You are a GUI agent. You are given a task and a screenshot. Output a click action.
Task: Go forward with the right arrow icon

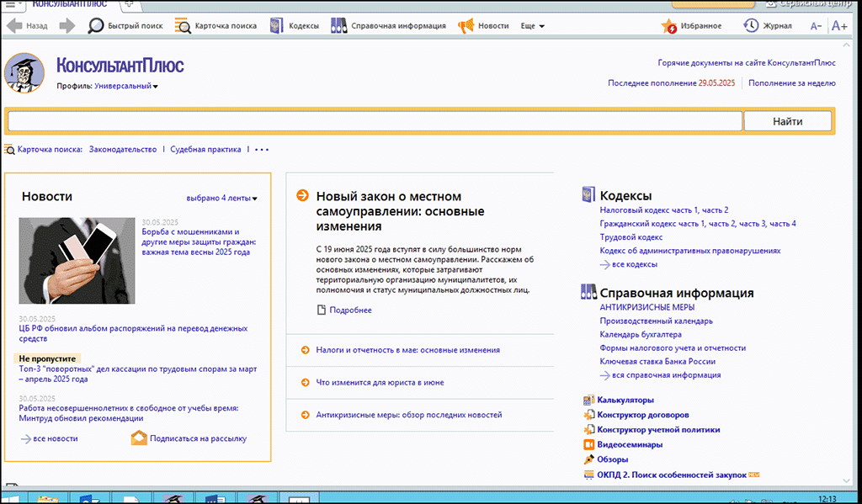point(67,26)
